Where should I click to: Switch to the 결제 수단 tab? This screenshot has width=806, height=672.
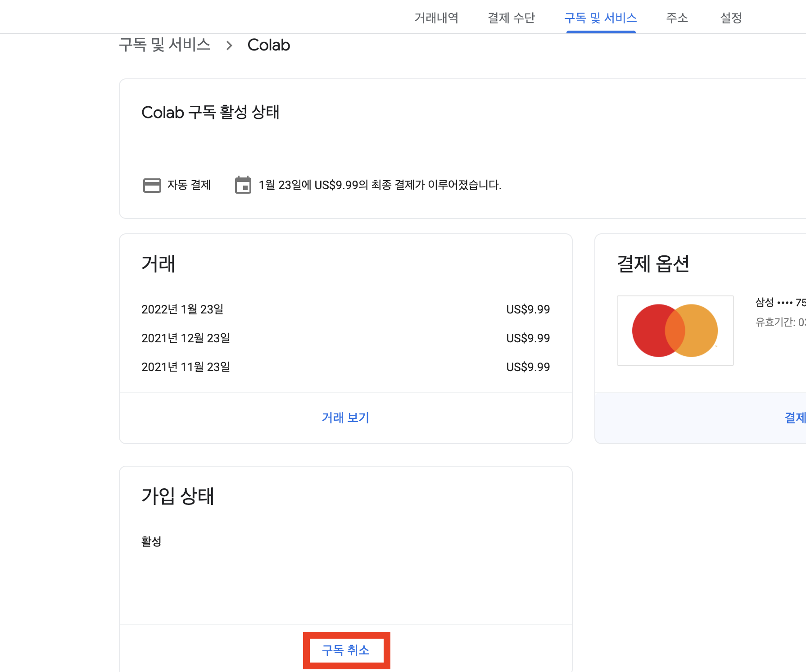point(511,18)
